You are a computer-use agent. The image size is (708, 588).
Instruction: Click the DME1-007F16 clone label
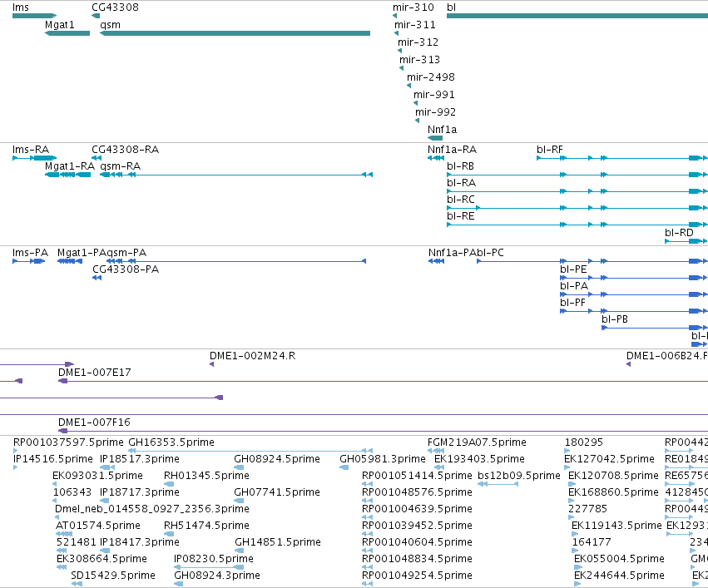94,422
